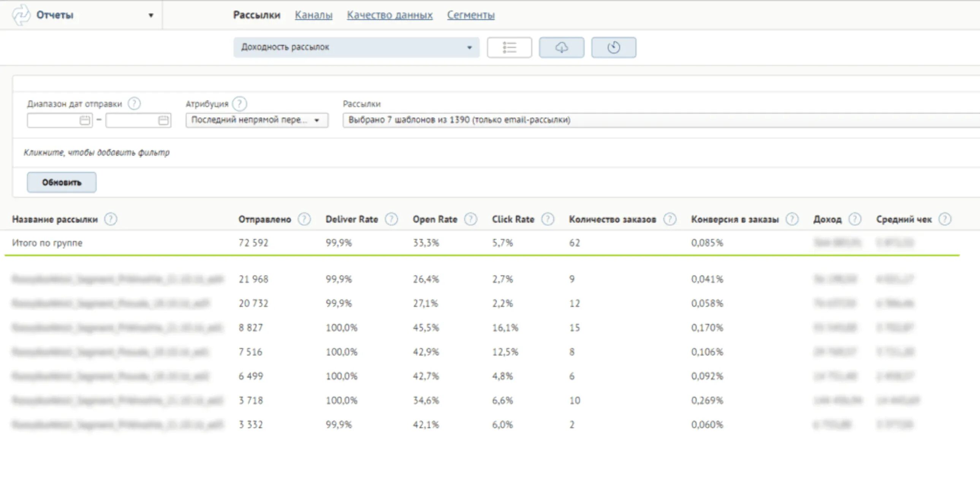Open the Доходность рассылок report dropdown

coord(356,47)
